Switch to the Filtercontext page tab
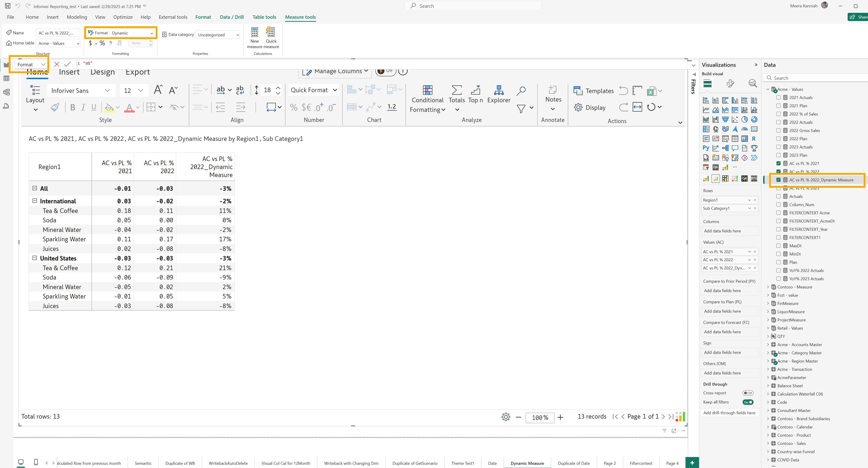The width and height of the screenshot is (868, 468). coord(641,463)
